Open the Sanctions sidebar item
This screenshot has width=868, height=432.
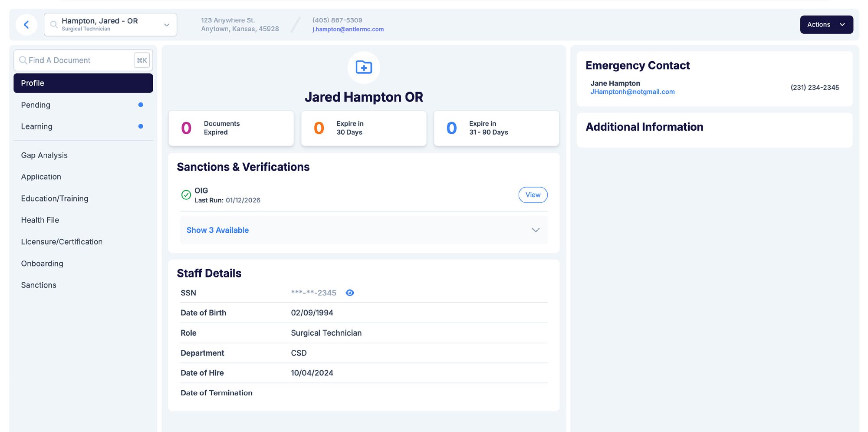point(39,285)
